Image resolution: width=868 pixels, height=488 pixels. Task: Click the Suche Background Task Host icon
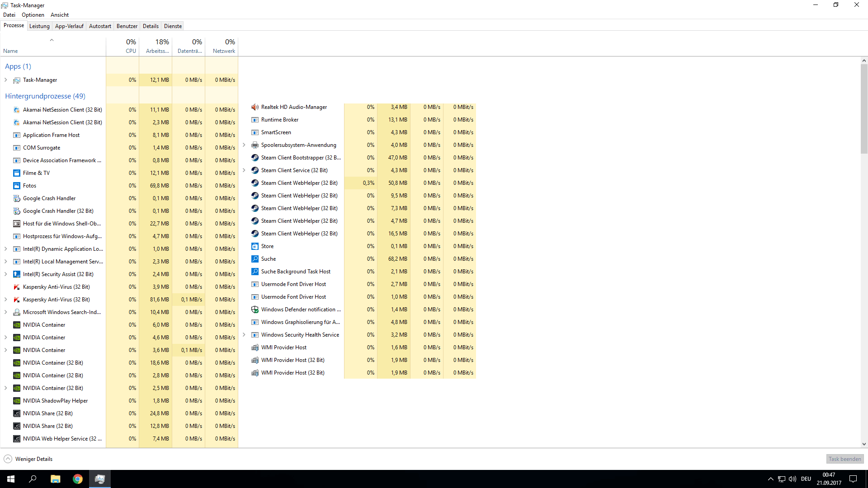point(255,272)
